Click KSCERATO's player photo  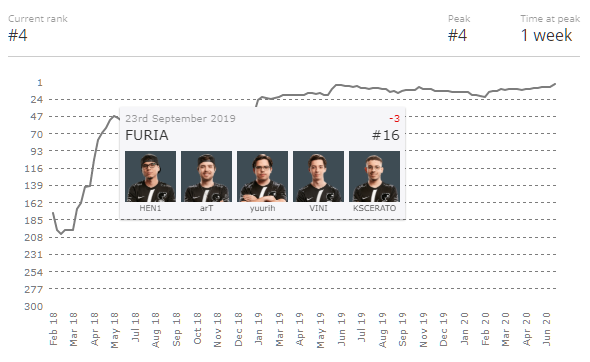[374, 176]
